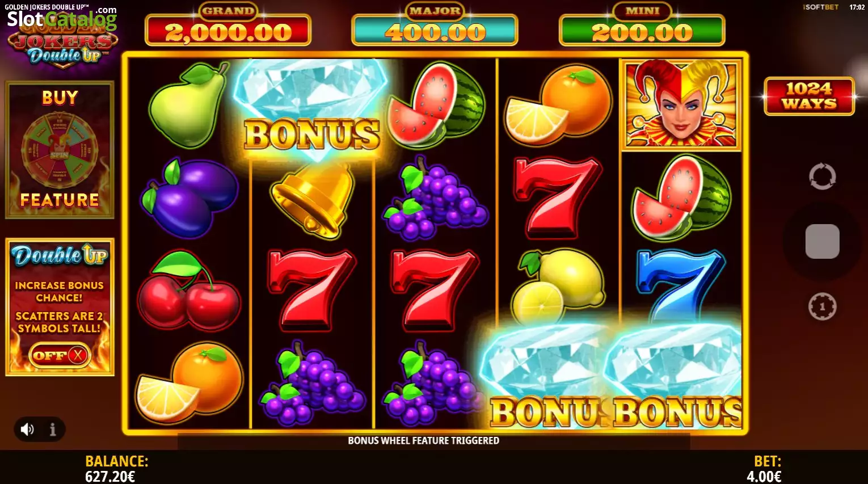
Task: Click the bet amount 4.00€
Action: point(764,477)
